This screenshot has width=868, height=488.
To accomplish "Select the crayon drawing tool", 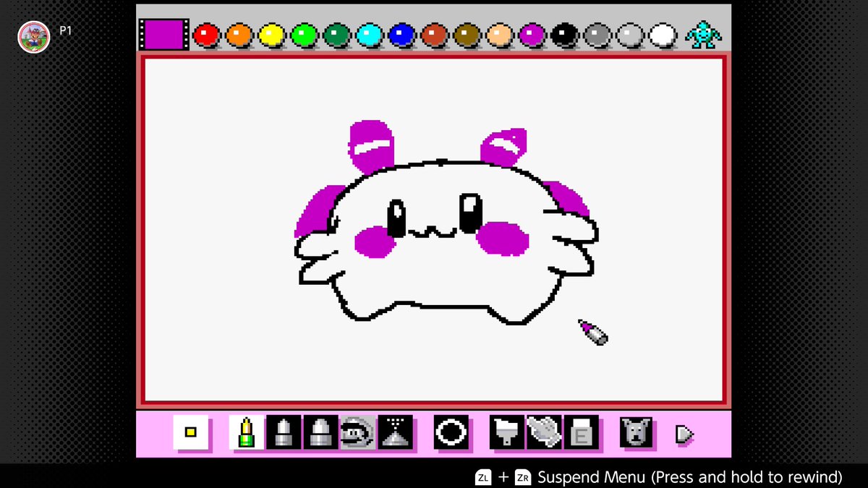I will [x=246, y=434].
